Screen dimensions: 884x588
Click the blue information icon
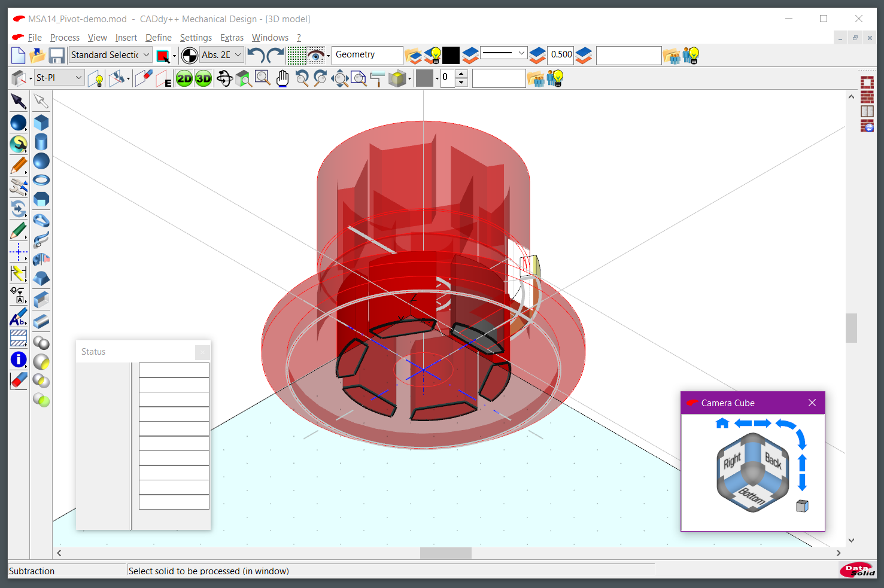[19, 359]
